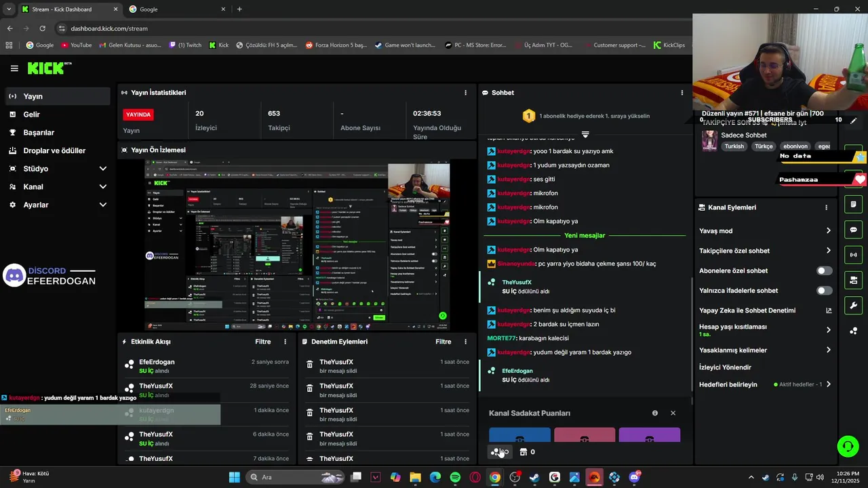868x488 pixels.
Task: Open Takipçilere özel sohbet chevron
Action: [828, 251]
